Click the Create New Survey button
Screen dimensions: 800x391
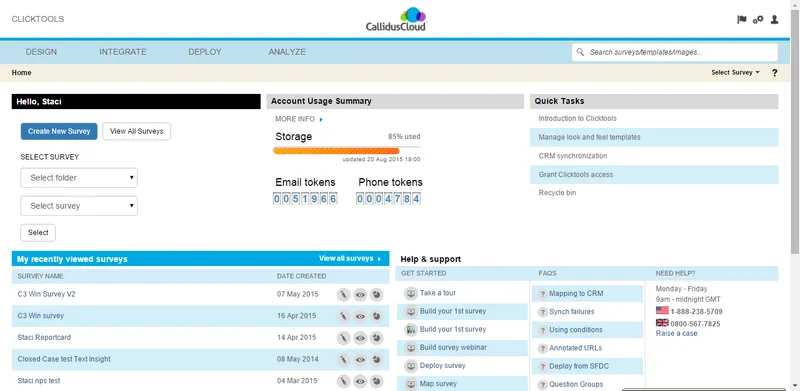[x=59, y=131]
